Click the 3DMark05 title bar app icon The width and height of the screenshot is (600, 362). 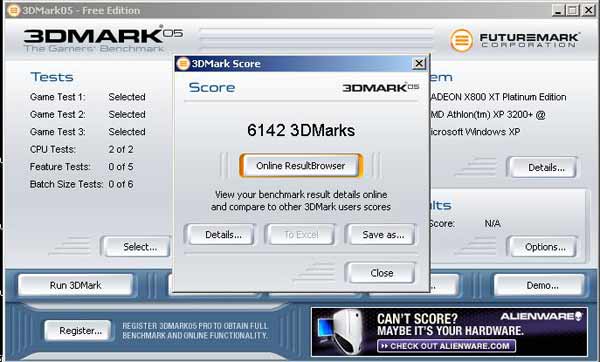[x=14, y=10]
